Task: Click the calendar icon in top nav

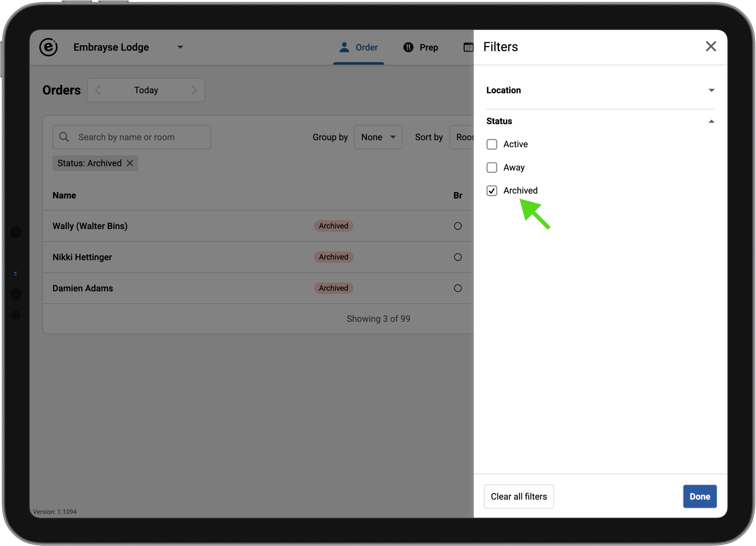Action: tap(468, 47)
